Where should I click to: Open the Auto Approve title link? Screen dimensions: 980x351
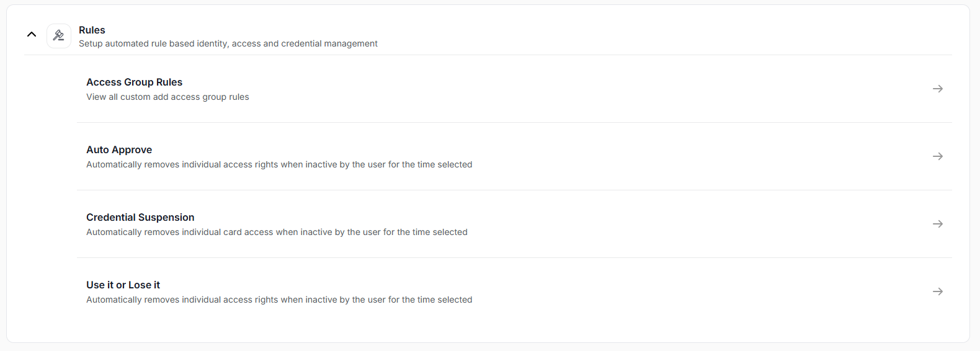coord(119,149)
